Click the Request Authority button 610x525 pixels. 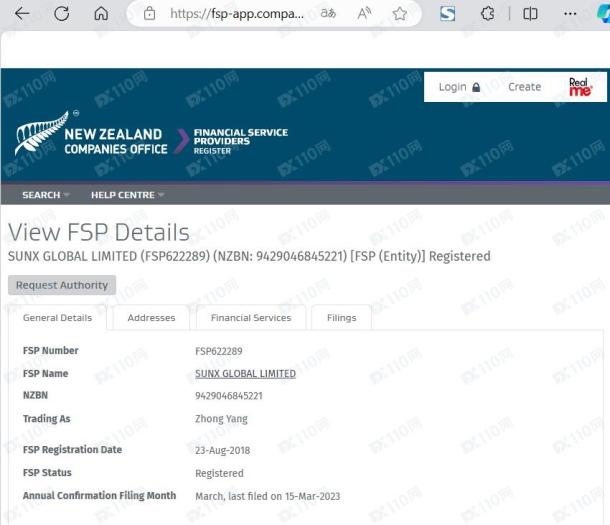coord(62,285)
